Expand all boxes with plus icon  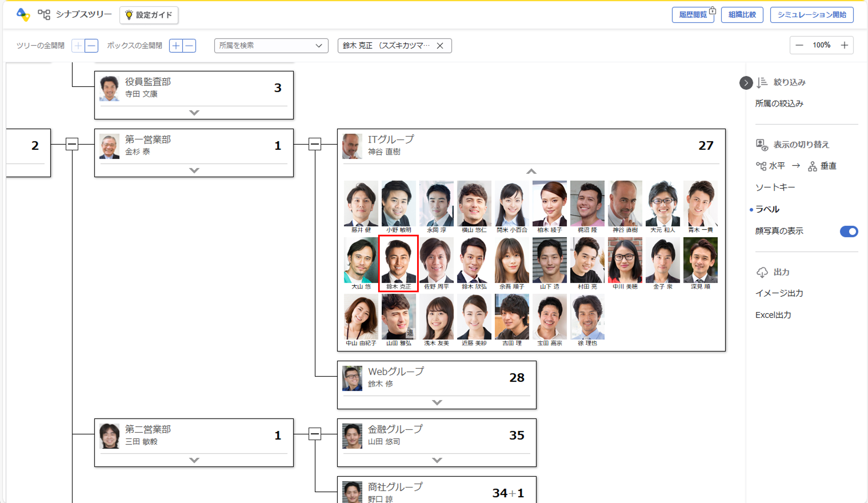click(x=176, y=46)
